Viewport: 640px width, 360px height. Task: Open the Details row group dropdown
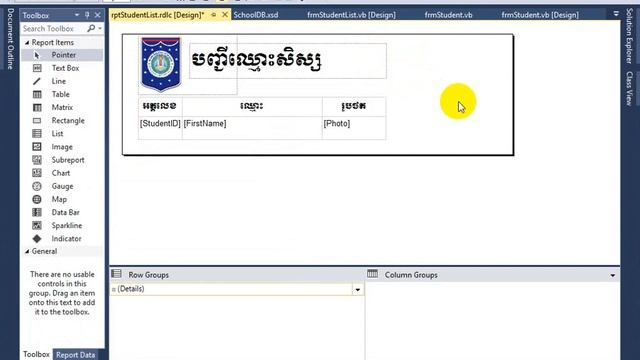tap(358, 289)
